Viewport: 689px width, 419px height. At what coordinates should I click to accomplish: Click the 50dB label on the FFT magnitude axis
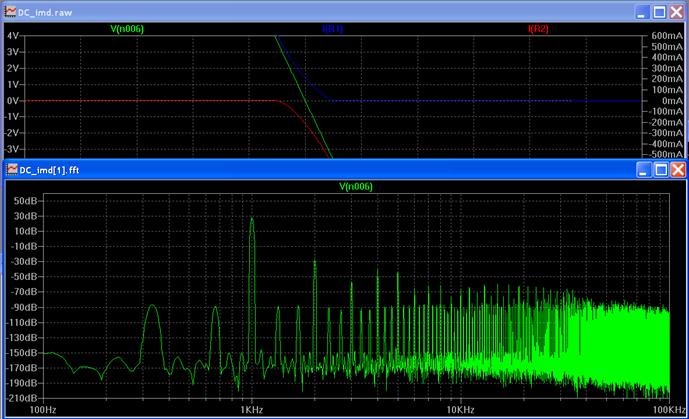pyautogui.click(x=26, y=201)
